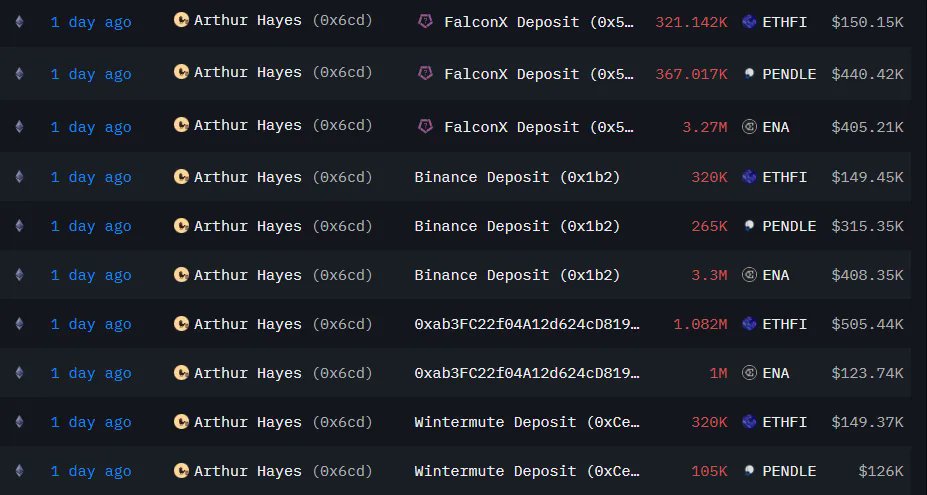Click Arthur Hayes avatar in the $315.35K row

pos(181,225)
